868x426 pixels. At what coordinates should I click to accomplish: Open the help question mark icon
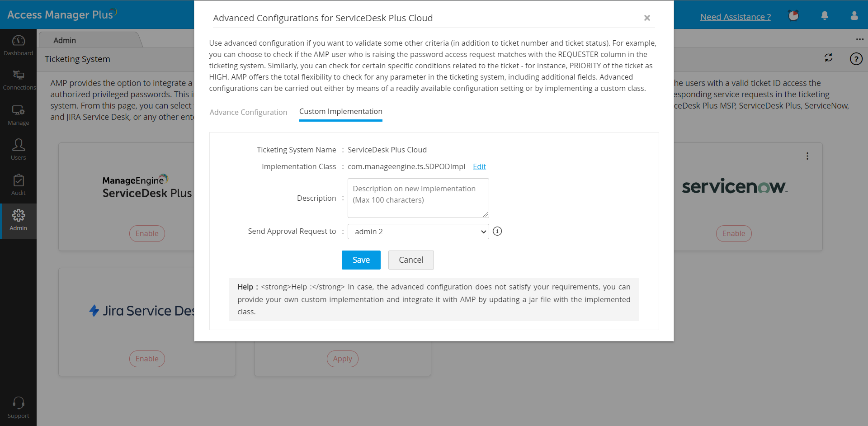point(856,59)
